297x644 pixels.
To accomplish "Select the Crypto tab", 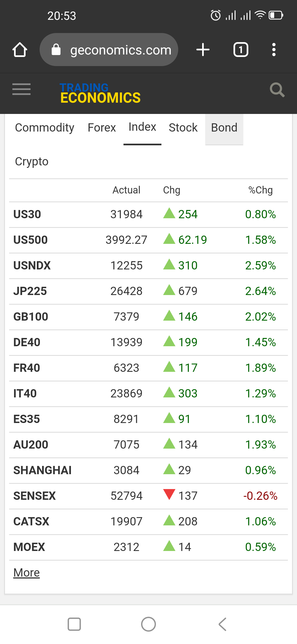I will 32,162.
